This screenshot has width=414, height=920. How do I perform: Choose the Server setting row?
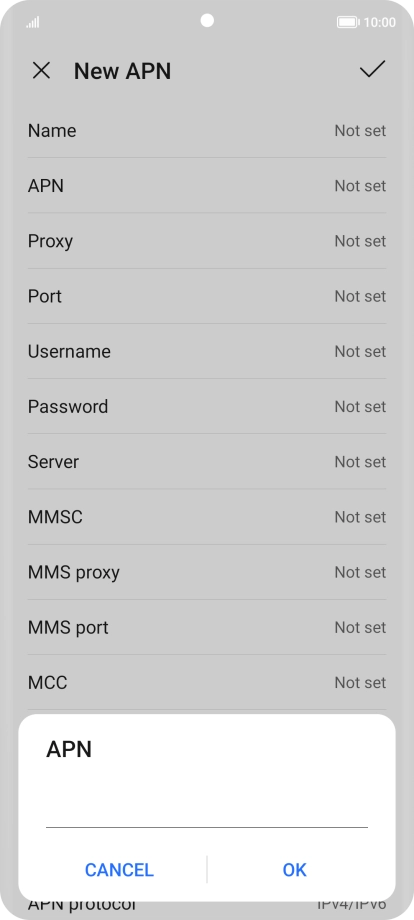pyautogui.click(x=207, y=461)
